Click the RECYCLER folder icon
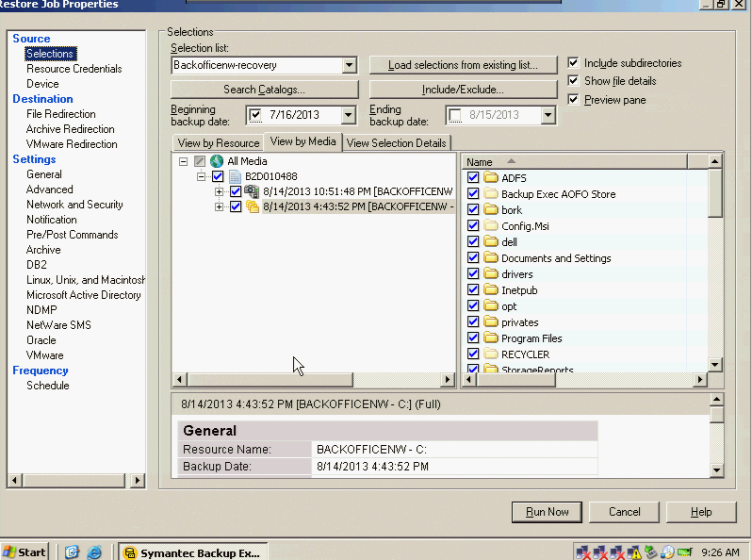 pyautogui.click(x=491, y=354)
